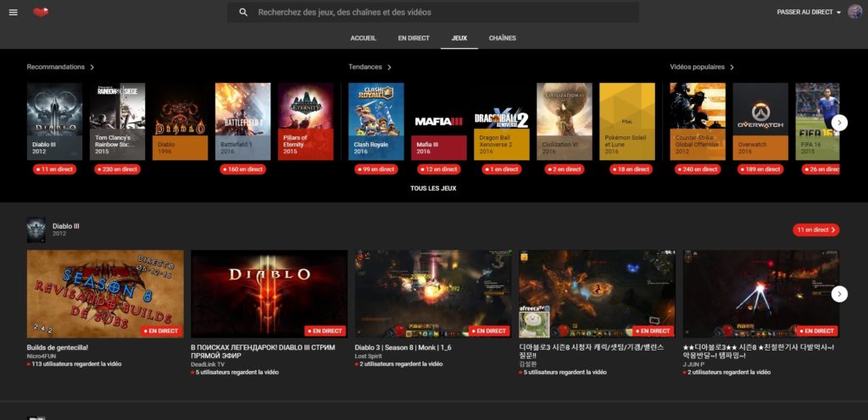Click the YouTube Gaming heart logo

tap(41, 12)
